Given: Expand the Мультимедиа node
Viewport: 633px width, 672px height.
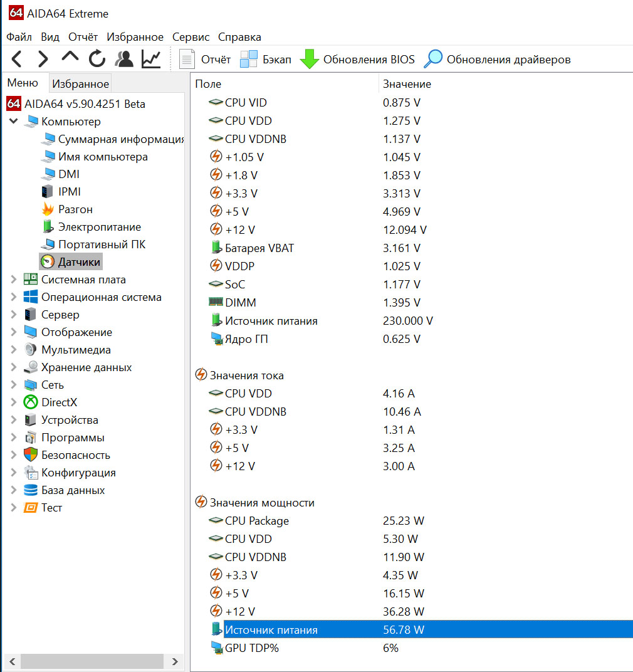Looking at the screenshot, I should click(14, 350).
